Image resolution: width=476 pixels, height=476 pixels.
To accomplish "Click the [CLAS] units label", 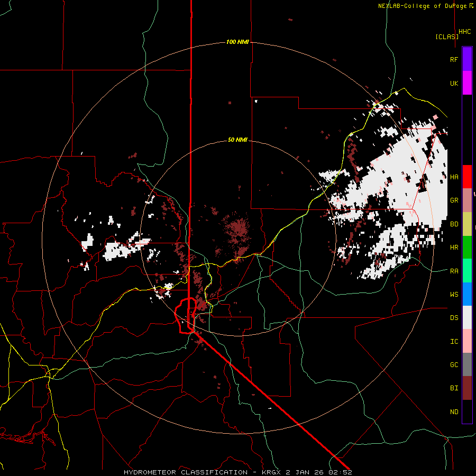I will coord(447,36).
